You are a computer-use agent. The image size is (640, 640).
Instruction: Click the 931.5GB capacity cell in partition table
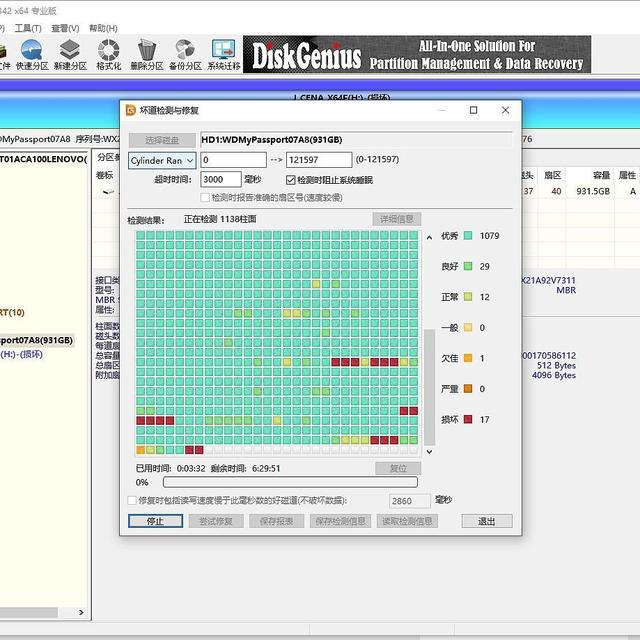(x=593, y=191)
